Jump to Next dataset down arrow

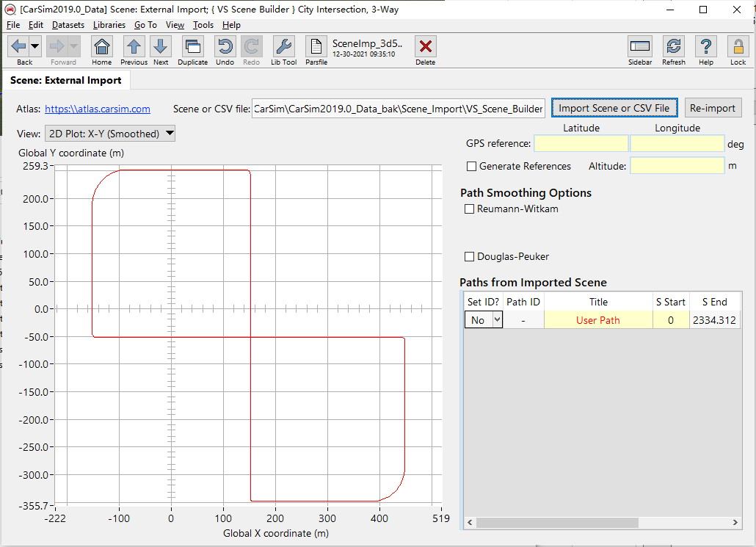[161, 47]
